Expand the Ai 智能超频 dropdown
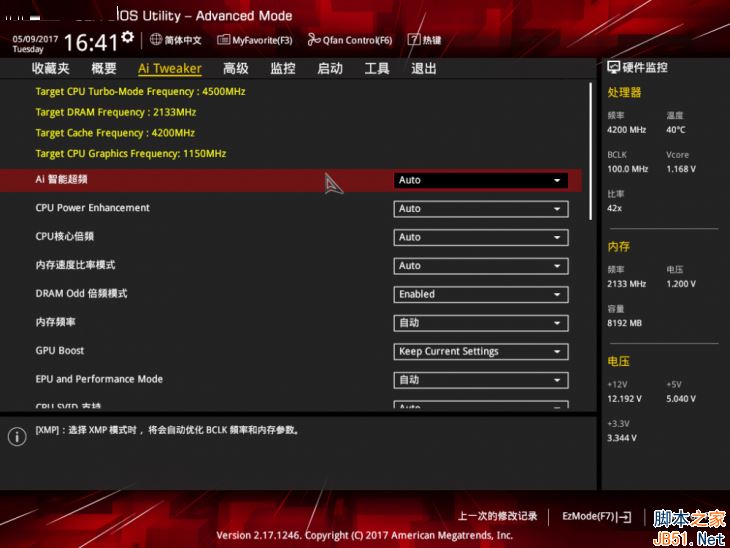 pyautogui.click(x=481, y=180)
